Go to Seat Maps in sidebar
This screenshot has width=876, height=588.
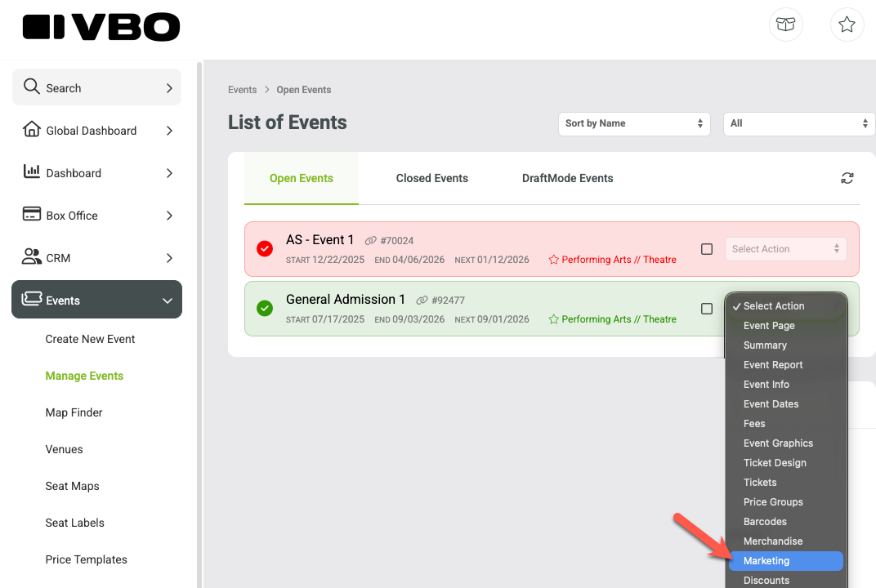click(x=72, y=486)
